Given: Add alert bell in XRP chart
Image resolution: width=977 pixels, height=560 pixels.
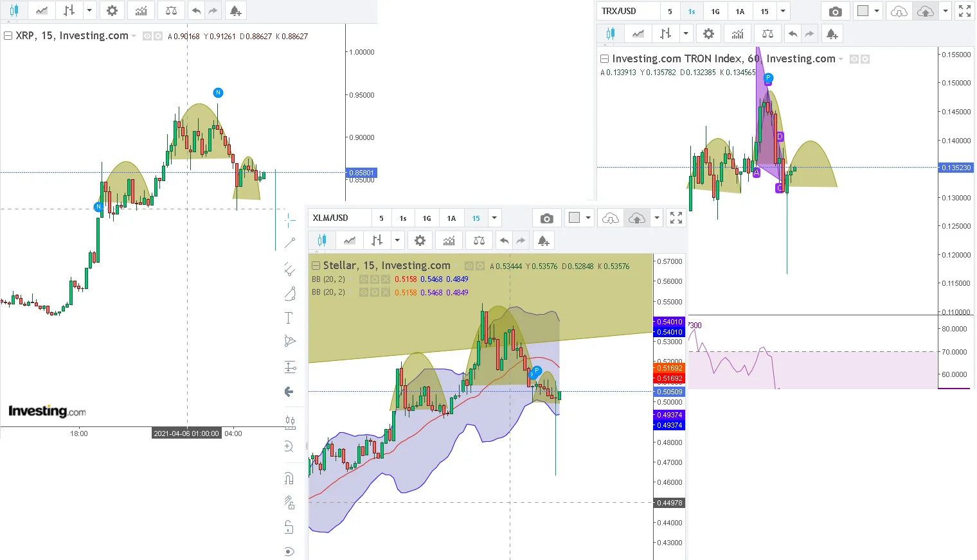Looking at the screenshot, I should tap(235, 11).
